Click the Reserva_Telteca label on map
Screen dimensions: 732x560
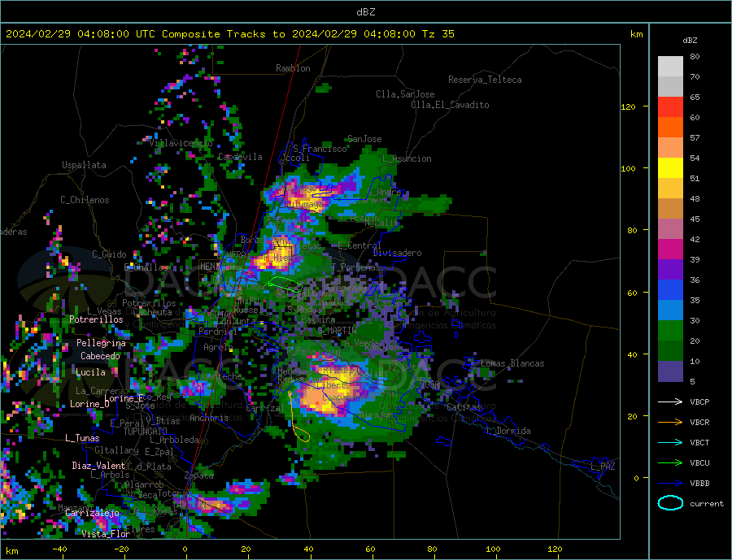pos(485,80)
